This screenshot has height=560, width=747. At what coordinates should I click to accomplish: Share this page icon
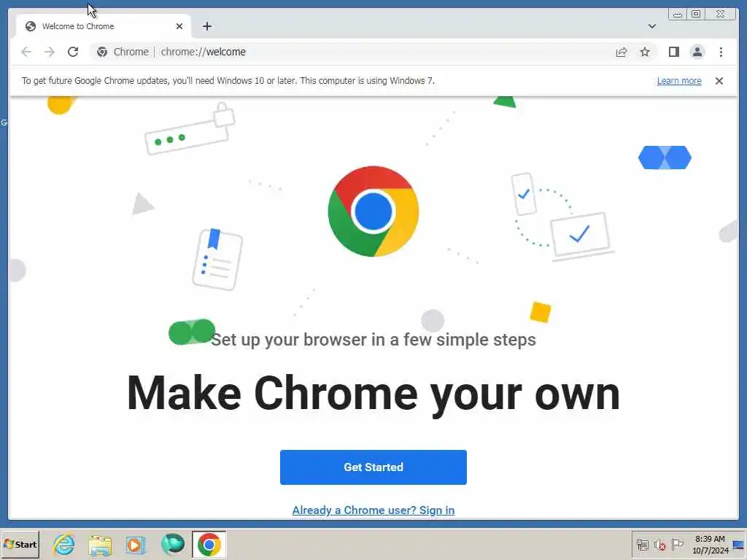622,52
